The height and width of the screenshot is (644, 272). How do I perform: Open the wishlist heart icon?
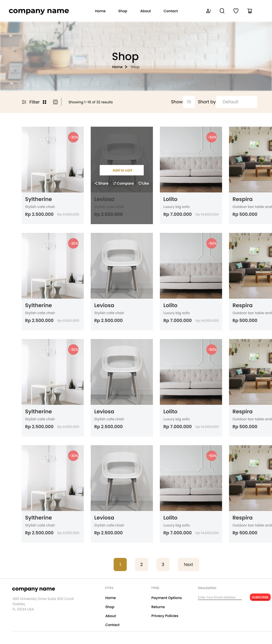point(236,11)
